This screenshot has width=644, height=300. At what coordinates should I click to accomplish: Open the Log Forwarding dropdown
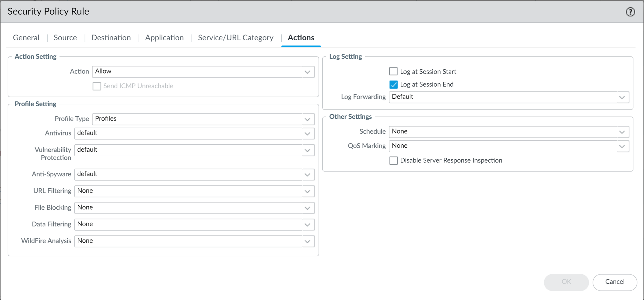[509, 97]
